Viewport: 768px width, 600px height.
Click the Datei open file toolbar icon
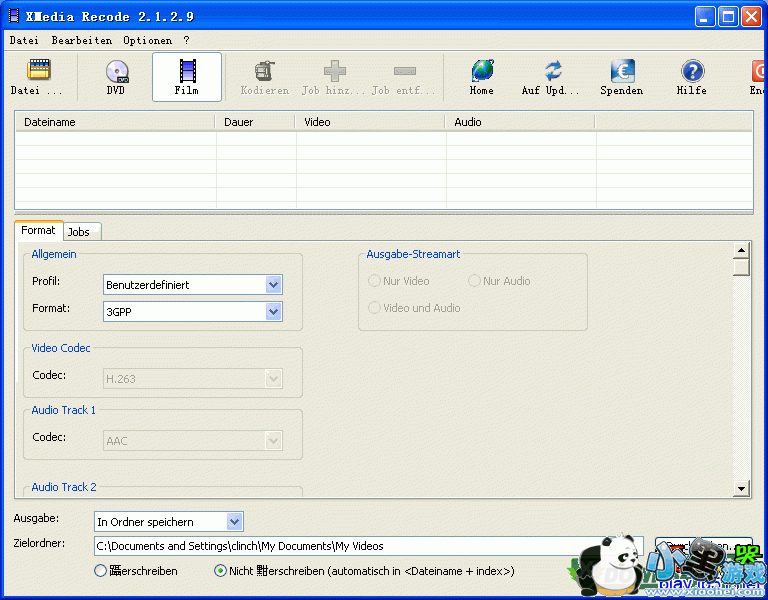point(38,72)
